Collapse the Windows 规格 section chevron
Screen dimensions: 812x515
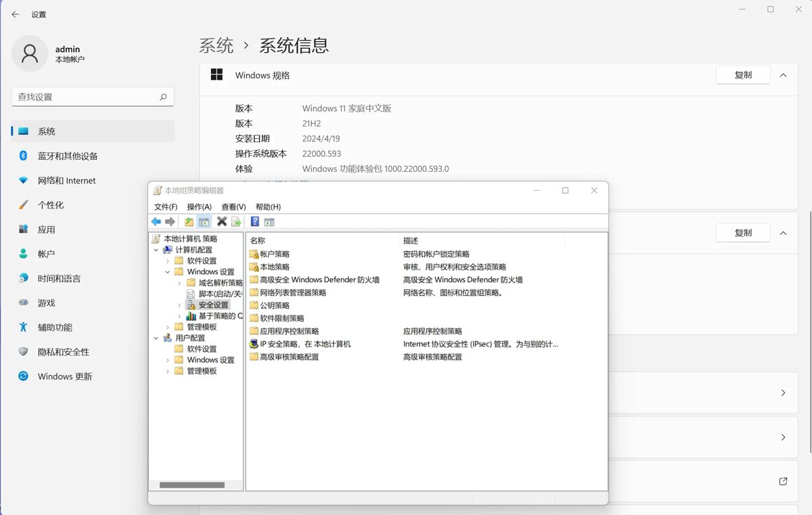click(x=783, y=75)
